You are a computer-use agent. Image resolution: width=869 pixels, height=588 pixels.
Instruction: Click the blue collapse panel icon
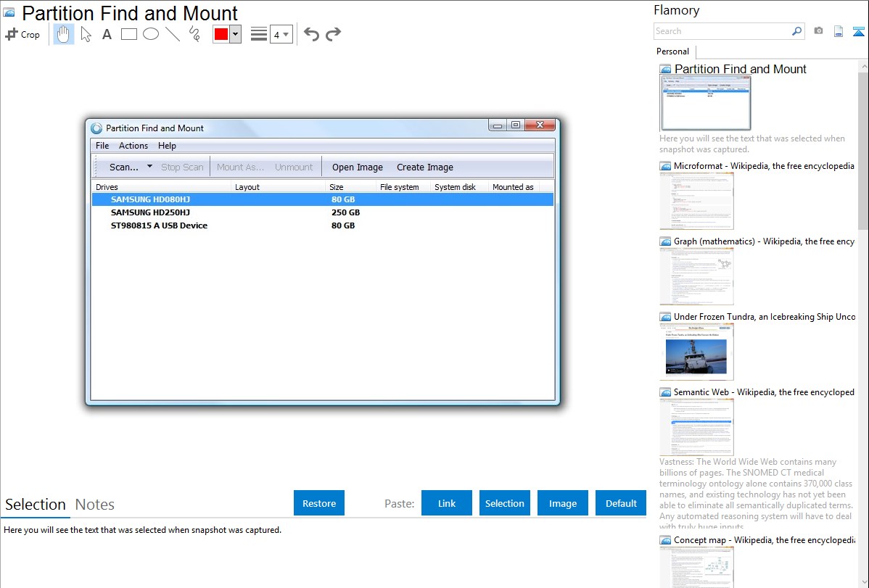pyautogui.click(x=858, y=31)
